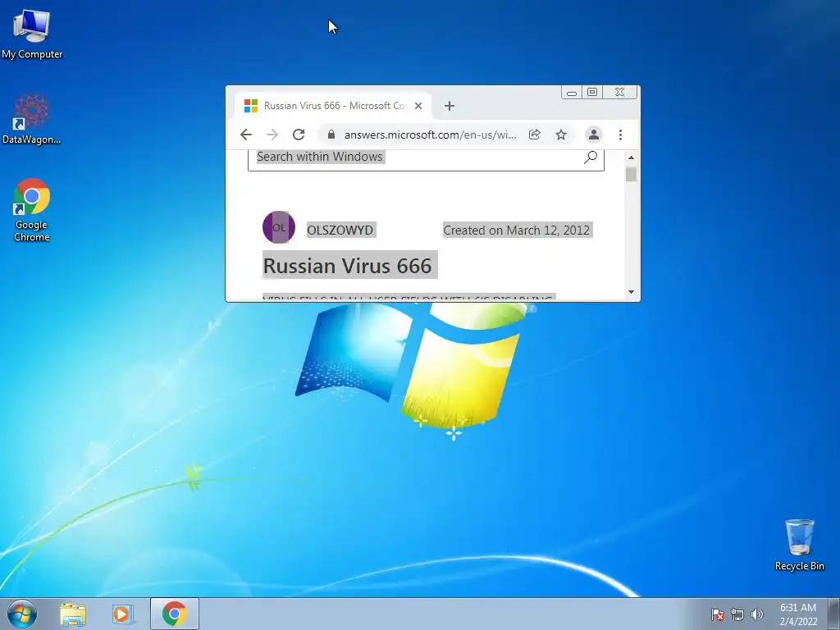The height and width of the screenshot is (630, 840).
Task: Click the taskbar clock 6:31 AM
Action: pyautogui.click(x=798, y=614)
